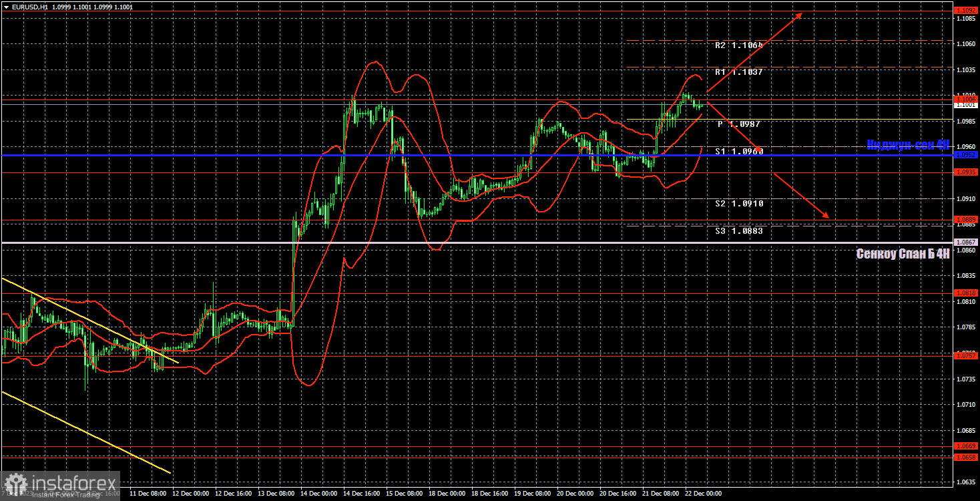Click the blue 1.0952 Kijun price tag
The image size is (980, 501).
click(966, 155)
